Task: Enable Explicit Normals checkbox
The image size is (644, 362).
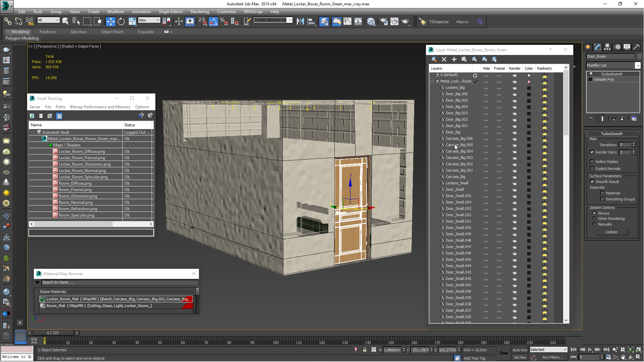Action: 592,169
